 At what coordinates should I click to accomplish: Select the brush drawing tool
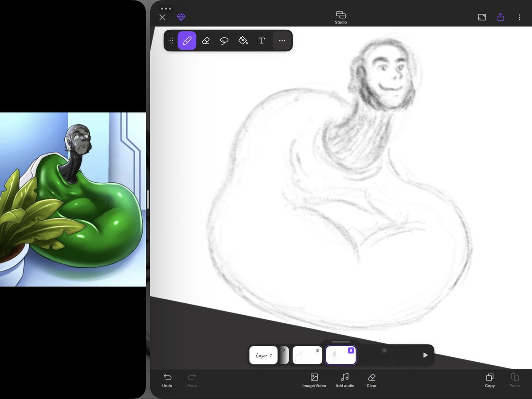tap(187, 41)
